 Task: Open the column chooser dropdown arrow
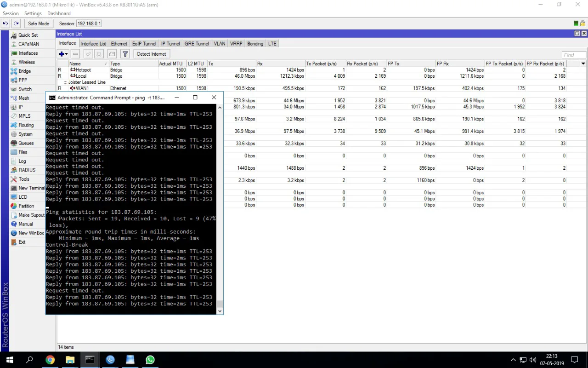[x=583, y=63]
